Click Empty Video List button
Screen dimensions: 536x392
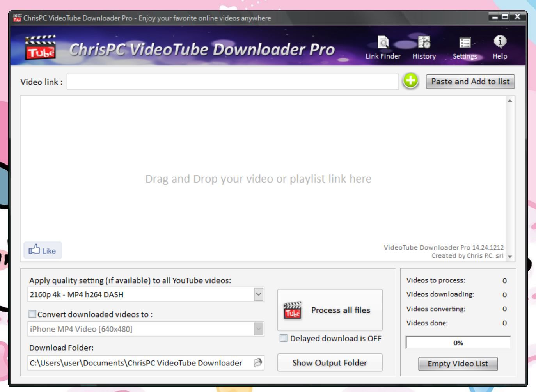pyautogui.click(x=458, y=364)
